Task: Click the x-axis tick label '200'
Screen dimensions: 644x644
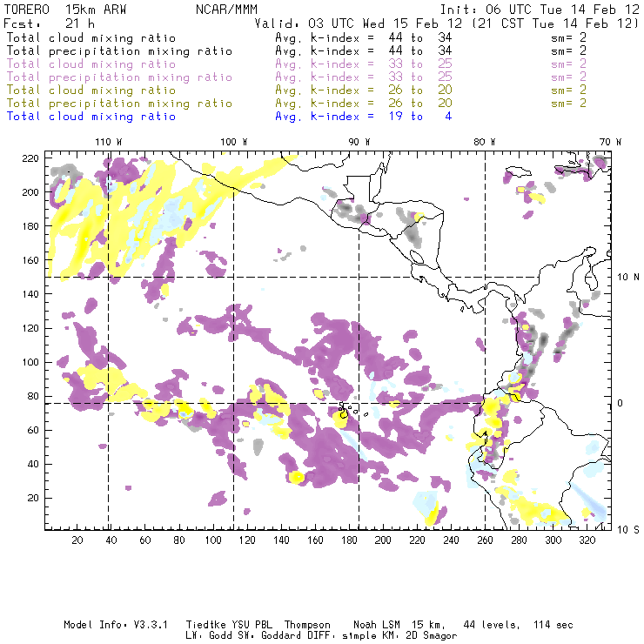Action: [383, 540]
